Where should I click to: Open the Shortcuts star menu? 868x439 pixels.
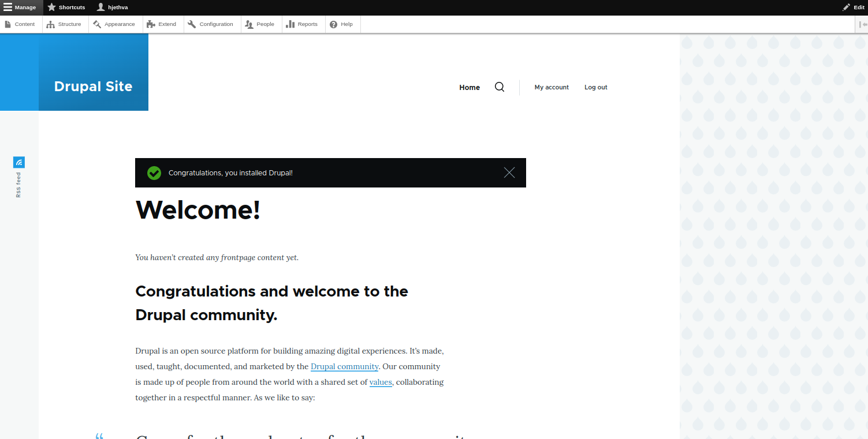click(x=66, y=7)
